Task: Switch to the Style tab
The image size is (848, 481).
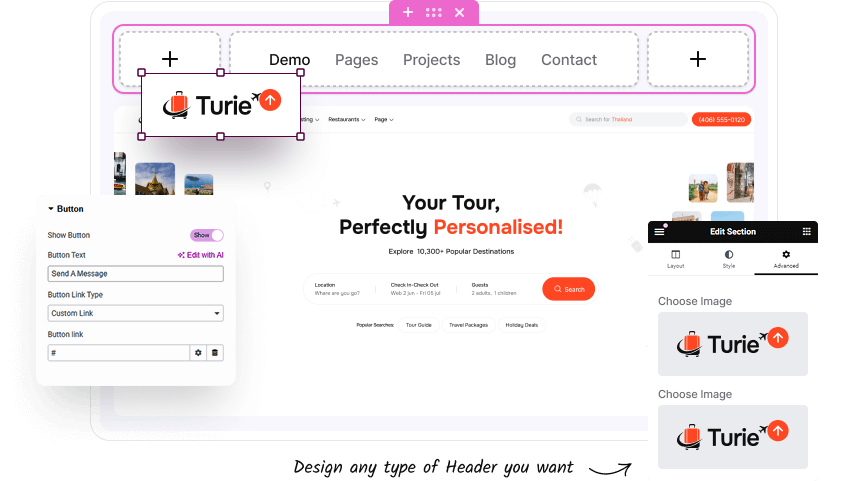Action: [729, 260]
